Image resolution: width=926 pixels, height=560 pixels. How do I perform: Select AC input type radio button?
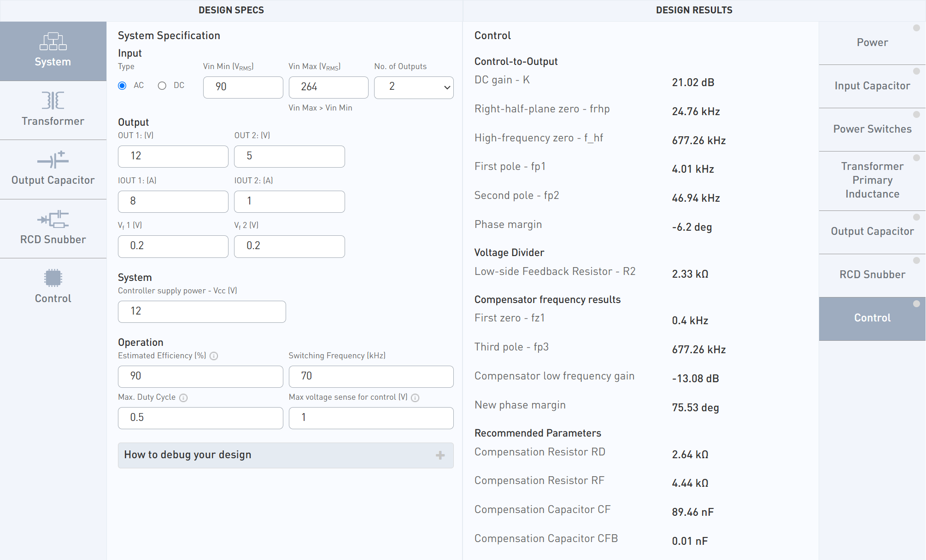click(x=122, y=86)
